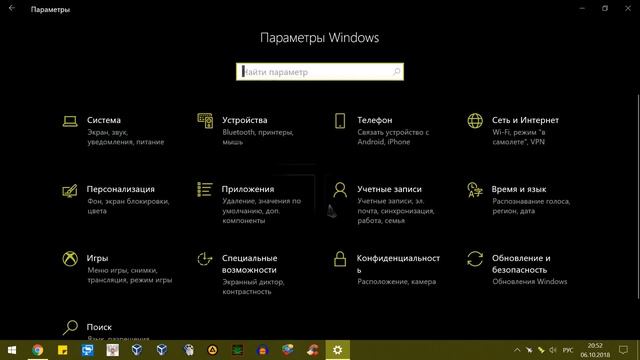The width and height of the screenshot is (640, 360).
Task: Open the Windows Start menu
Action: [12, 350]
